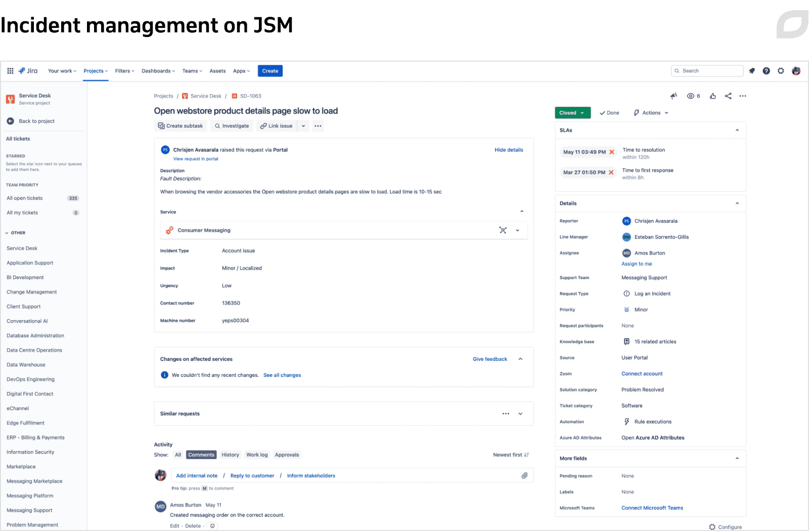
Task: Click the Back to project arrow icon
Action: [10, 121]
